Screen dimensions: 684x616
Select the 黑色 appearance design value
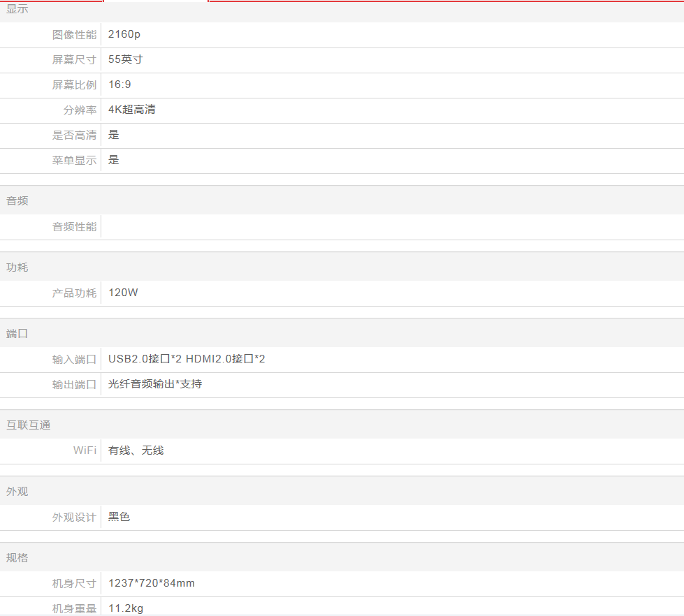(119, 517)
